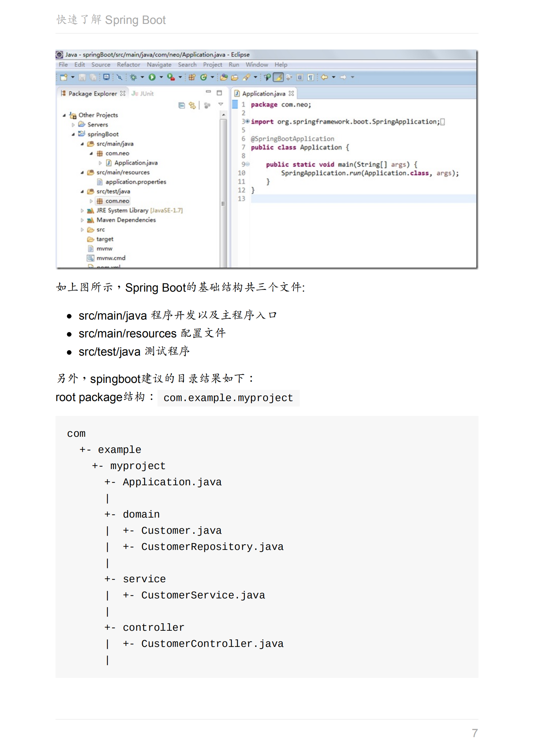Select src/test/java folder
This screenshot has height=756, width=534.
point(109,192)
